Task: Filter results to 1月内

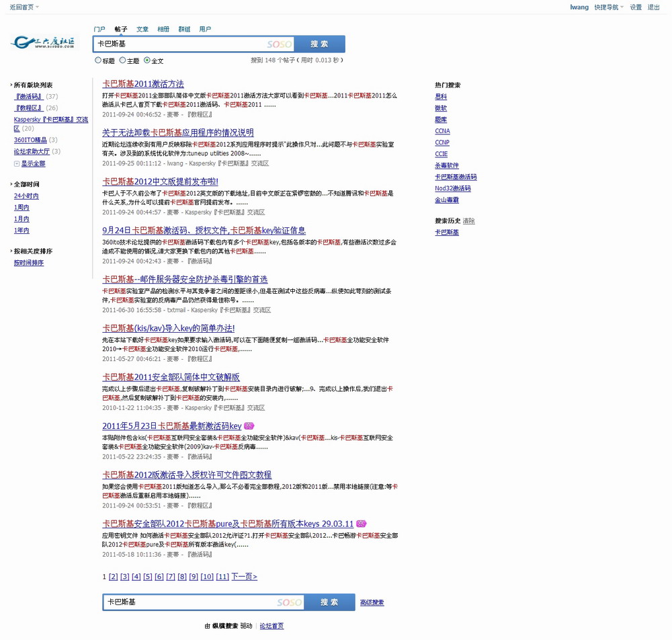Action: [x=22, y=219]
